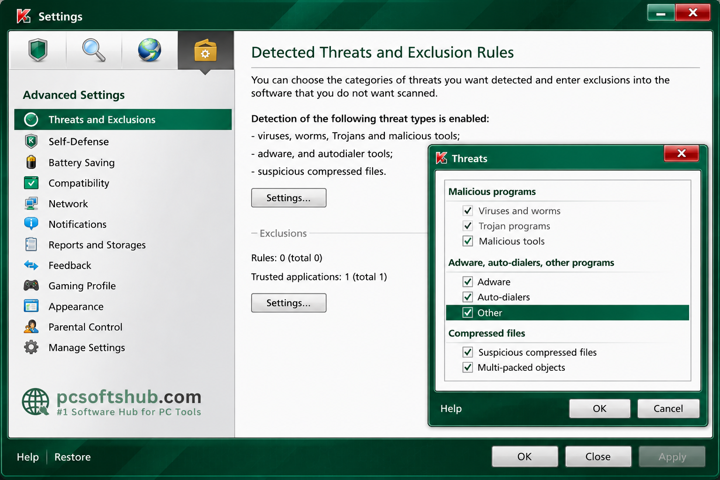Open the Protection Center shield tab
The height and width of the screenshot is (480, 720).
[38, 50]
